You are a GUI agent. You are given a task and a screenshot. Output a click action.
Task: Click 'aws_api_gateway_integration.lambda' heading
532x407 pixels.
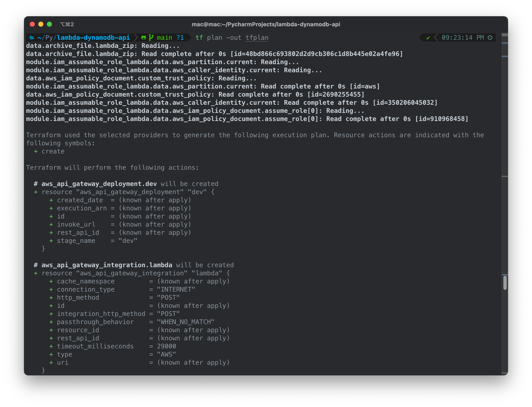coord(107,265)
